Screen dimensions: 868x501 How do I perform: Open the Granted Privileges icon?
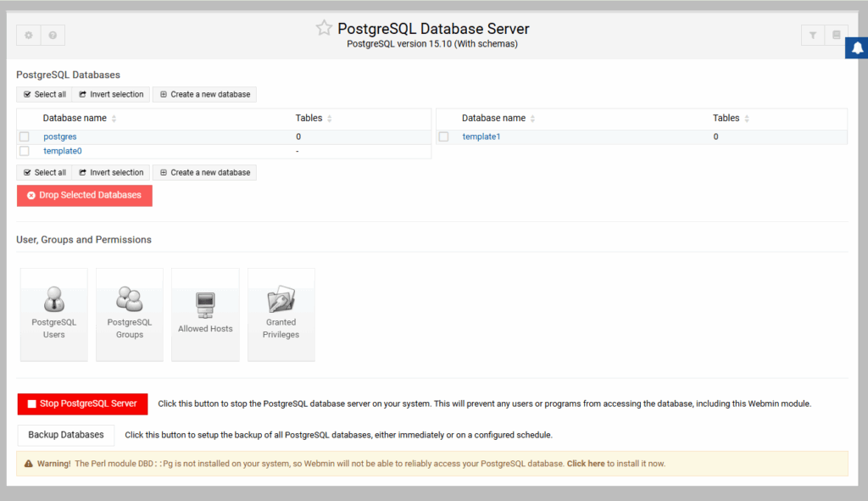281,314
